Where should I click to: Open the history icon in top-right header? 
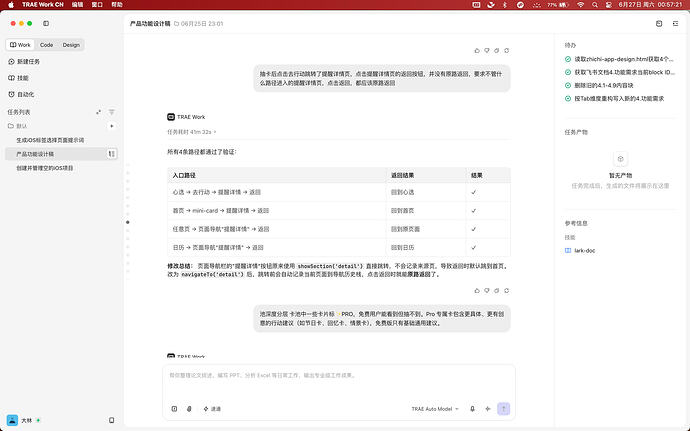point(659,23)
